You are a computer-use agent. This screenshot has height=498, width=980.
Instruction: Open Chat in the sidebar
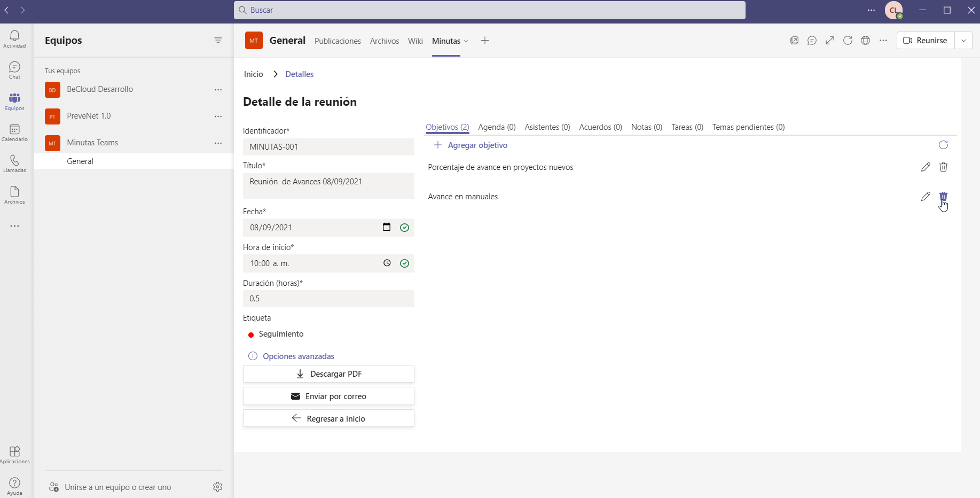pos(14,70)
